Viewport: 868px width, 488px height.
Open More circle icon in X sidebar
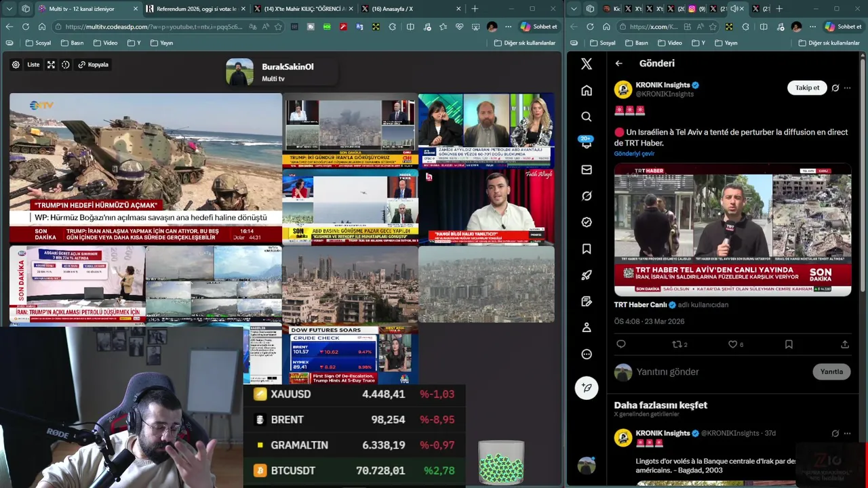[587, 354]
